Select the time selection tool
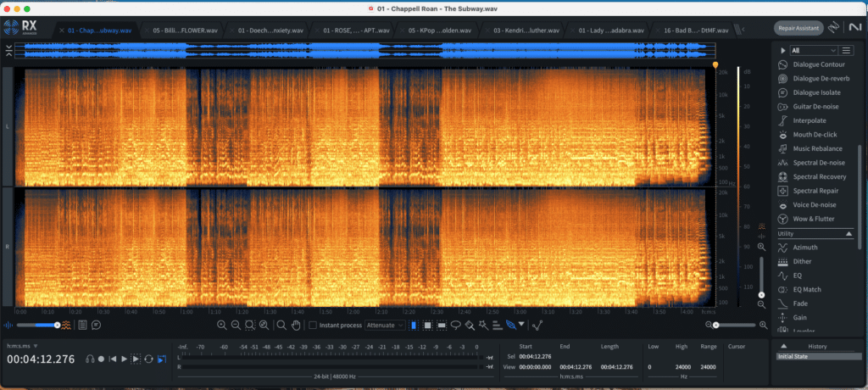This screenshot has width=868, height=390. tap(414, 326)
